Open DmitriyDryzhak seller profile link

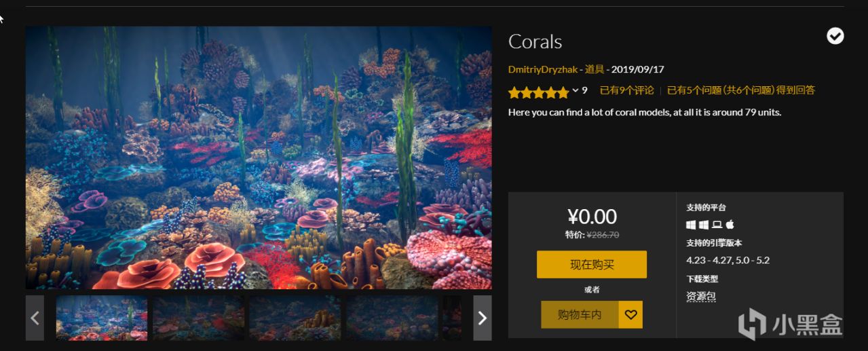click(542, 69)
